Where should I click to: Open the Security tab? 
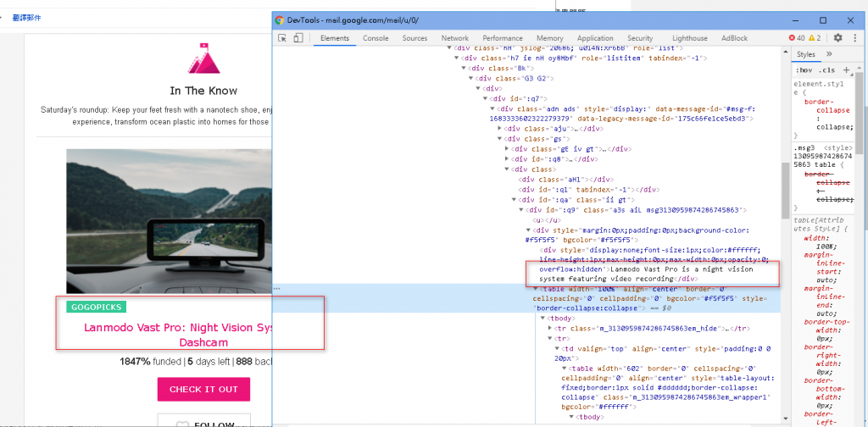click(640, 38)
